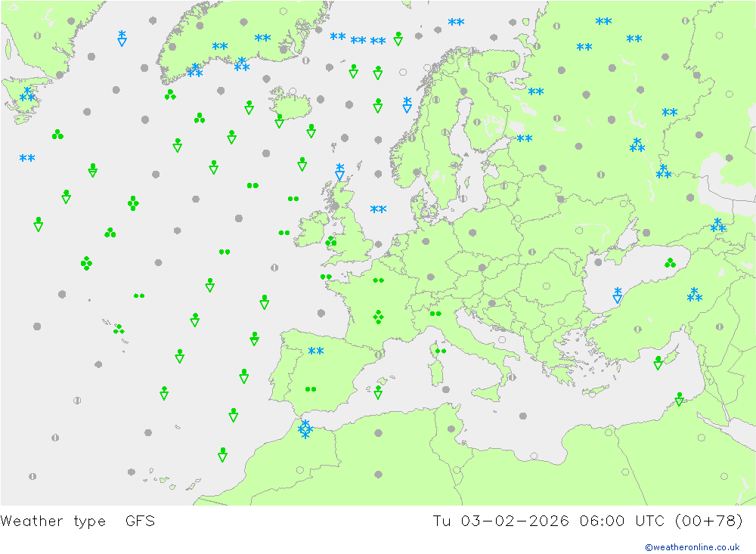Select the snow shower symbol west of Greenland
Image resolution: width=756 pixels, height=554 pixels.
pos(122,39)
